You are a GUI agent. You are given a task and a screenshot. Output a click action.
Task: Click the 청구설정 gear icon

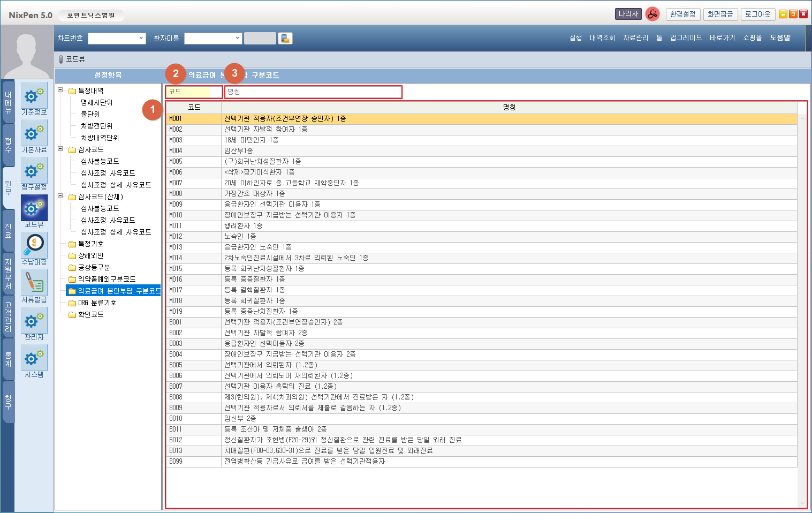[34, 171]
